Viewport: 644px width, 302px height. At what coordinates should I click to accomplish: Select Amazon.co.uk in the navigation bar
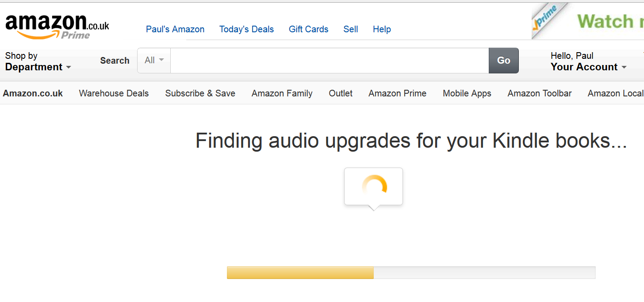click(33, 93)
